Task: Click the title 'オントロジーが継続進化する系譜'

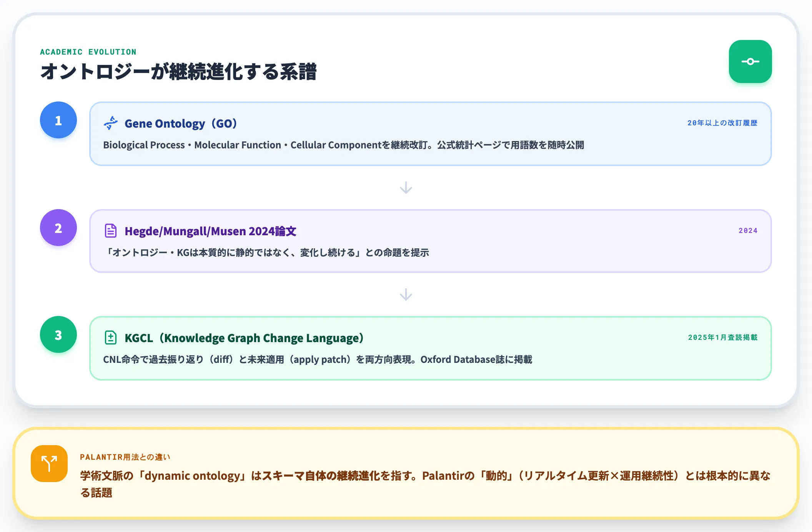Action: [178, 71]
